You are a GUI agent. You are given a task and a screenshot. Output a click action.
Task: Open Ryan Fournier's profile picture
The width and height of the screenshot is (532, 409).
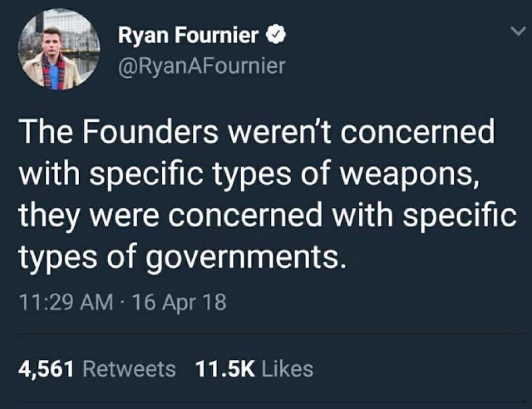pos(59,50)
